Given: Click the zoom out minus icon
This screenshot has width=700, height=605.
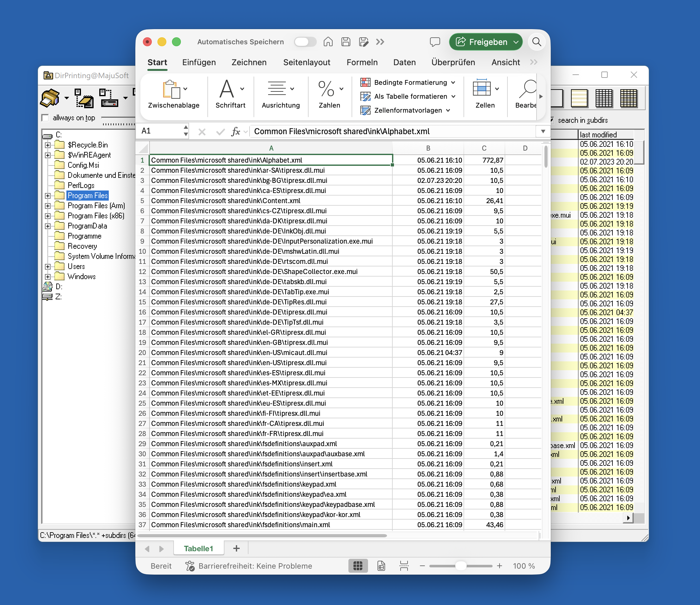Looking at the screenshot, I should (422, 566).
